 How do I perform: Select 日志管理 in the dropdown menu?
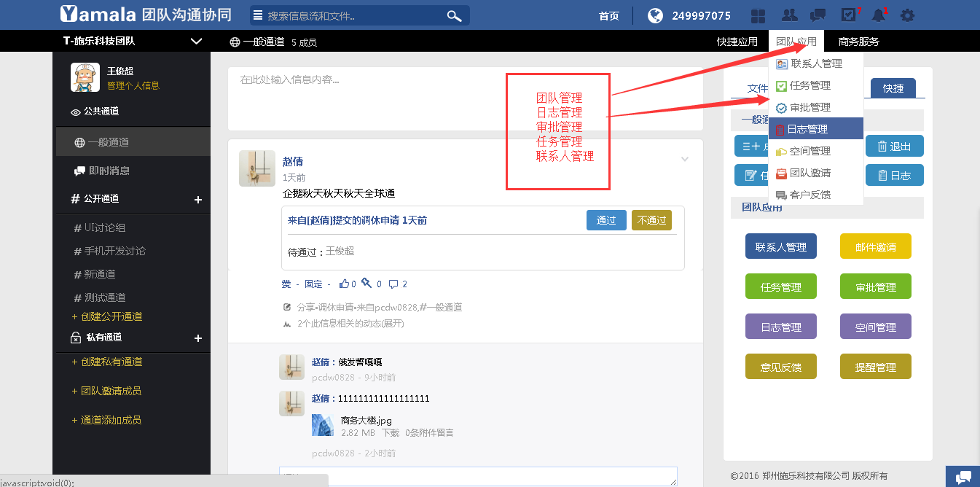pyautogui.click(x=807, y=129)
